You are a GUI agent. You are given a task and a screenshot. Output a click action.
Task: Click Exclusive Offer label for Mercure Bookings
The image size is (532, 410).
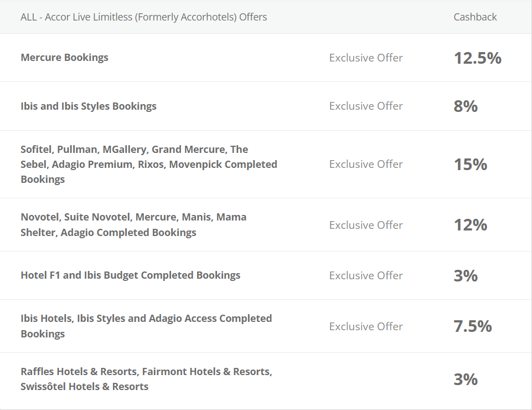point(366,58)
